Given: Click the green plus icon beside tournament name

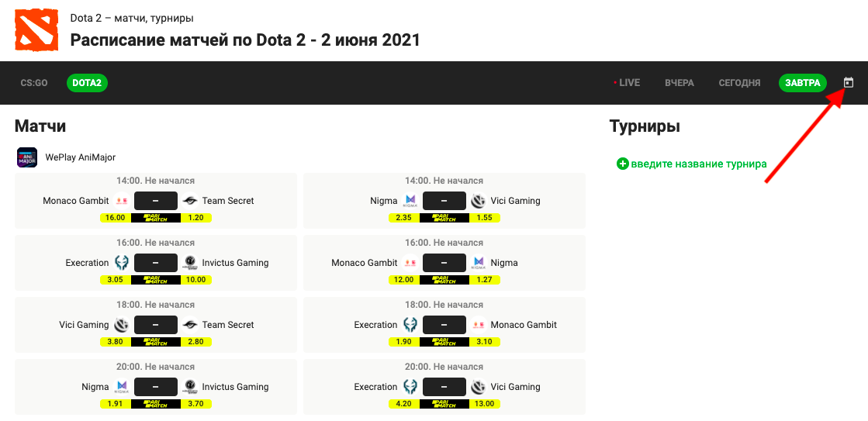Looking at the screenshot, I should 623,164.
